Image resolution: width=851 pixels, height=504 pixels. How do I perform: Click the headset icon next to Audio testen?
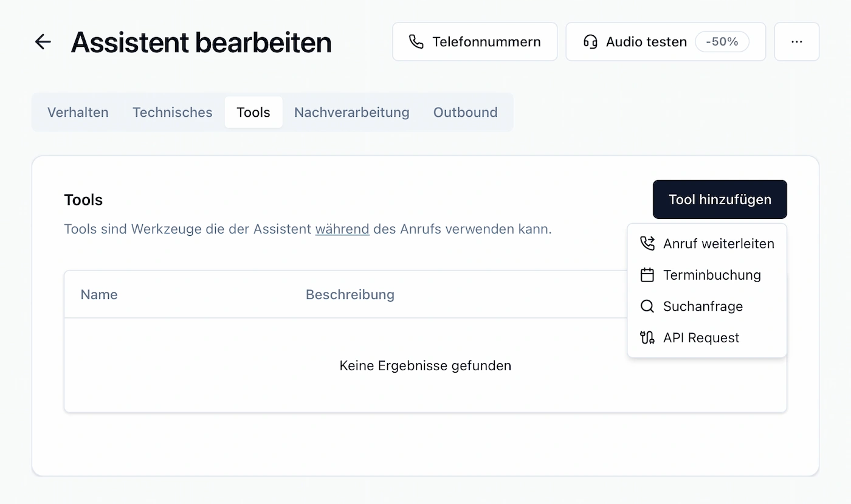click(590, 41)
